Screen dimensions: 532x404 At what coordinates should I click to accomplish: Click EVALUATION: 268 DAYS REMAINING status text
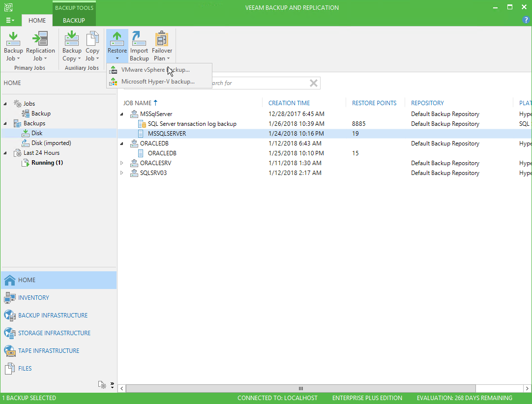[465, 398]
